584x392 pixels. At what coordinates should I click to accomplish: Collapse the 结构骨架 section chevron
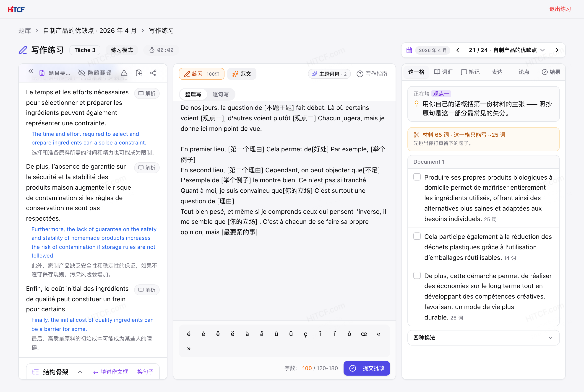(80, 372)
